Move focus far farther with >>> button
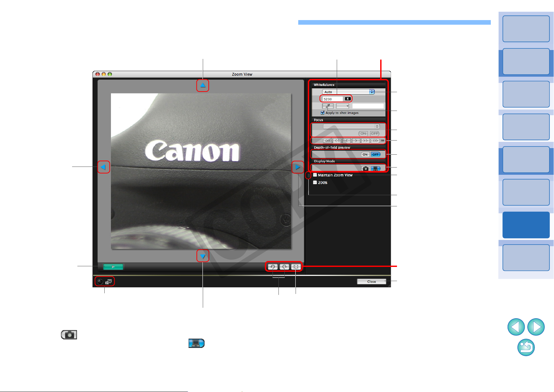Image resolution: width=554 pixels, height=392 pixels. [375, 141]
